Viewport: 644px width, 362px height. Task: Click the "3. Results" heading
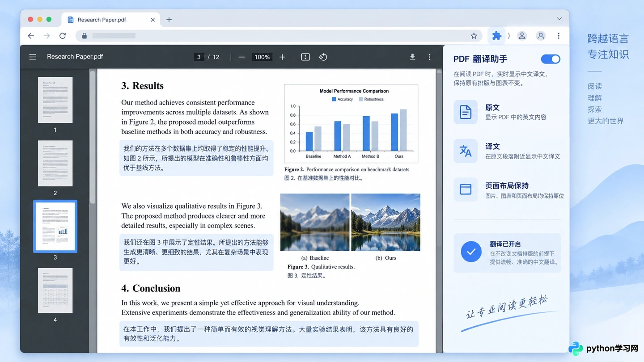click(x=142, y=86)
